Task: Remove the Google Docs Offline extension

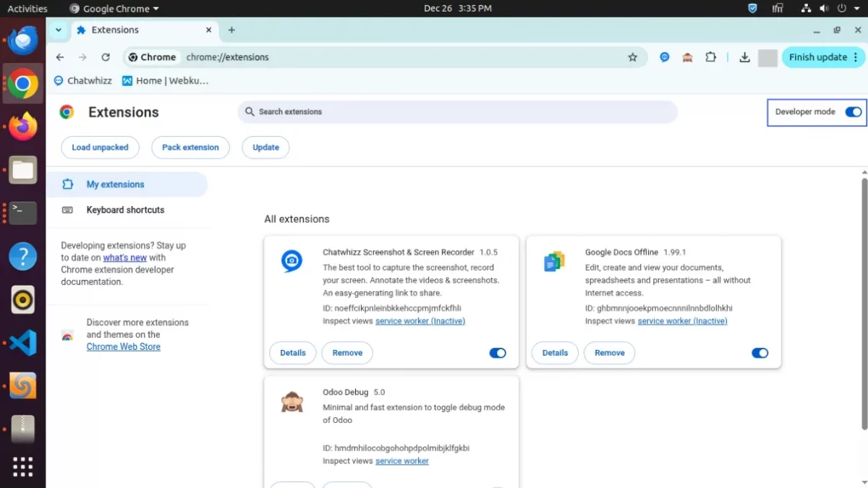Action: [x=610, y=353]
